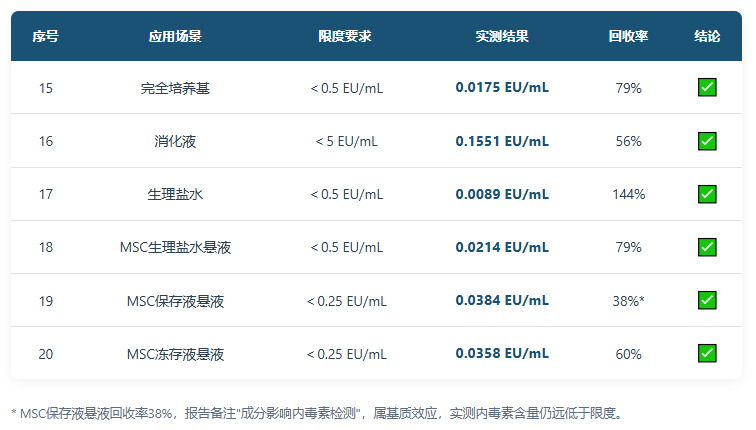This screenshot has width=756, height=430.
Task: Select the checkmark for MSC冻存液悬液 row
Action: pyautogui.click(x=707, y=353)
